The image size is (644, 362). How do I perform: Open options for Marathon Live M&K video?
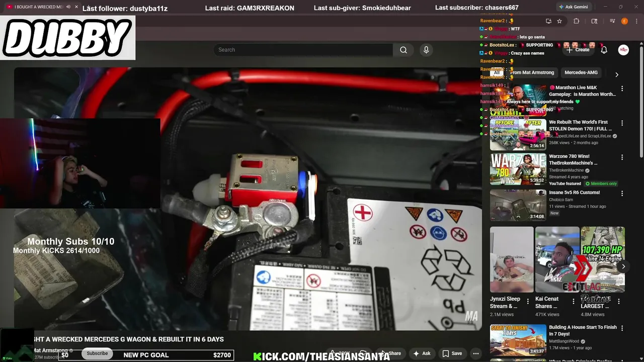click(622, 88)
